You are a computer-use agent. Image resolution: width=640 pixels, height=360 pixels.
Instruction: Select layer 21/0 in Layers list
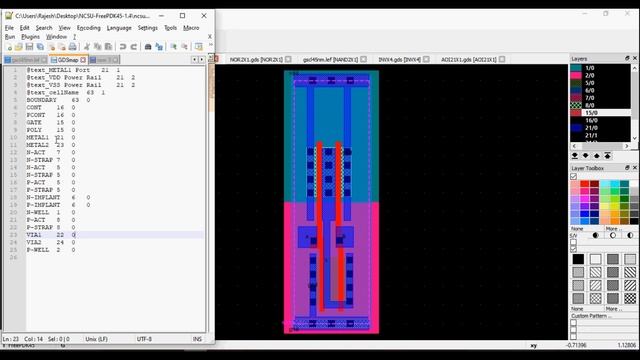600,128
